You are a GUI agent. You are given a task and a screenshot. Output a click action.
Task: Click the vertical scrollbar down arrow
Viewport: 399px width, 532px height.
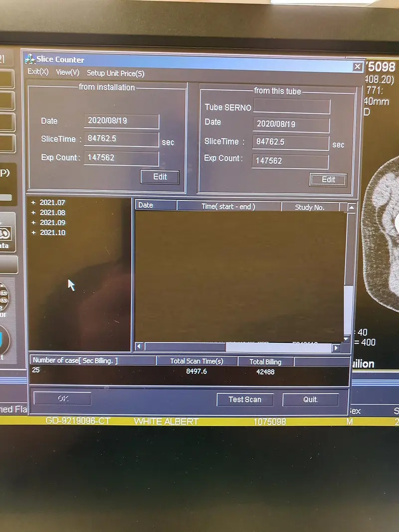tap(346, 339)
